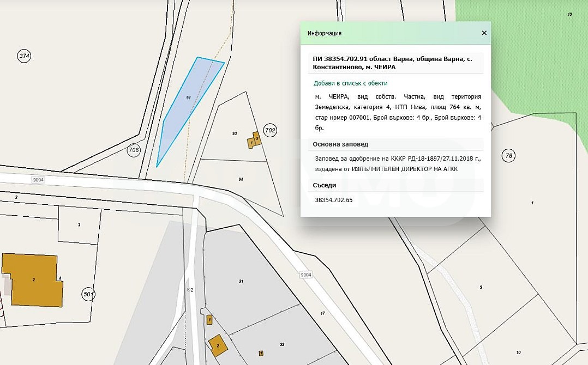
Task: Click parcel 94 below parcel 93
Action: pyautogui.click(x=240, y=179)
